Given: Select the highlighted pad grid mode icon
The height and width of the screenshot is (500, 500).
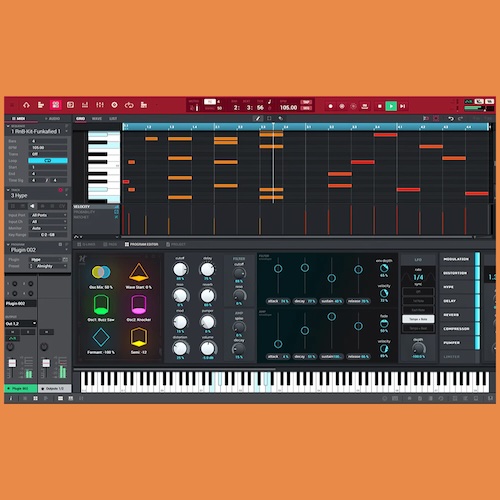Looking at the screenshot, I should coord(56,105).
